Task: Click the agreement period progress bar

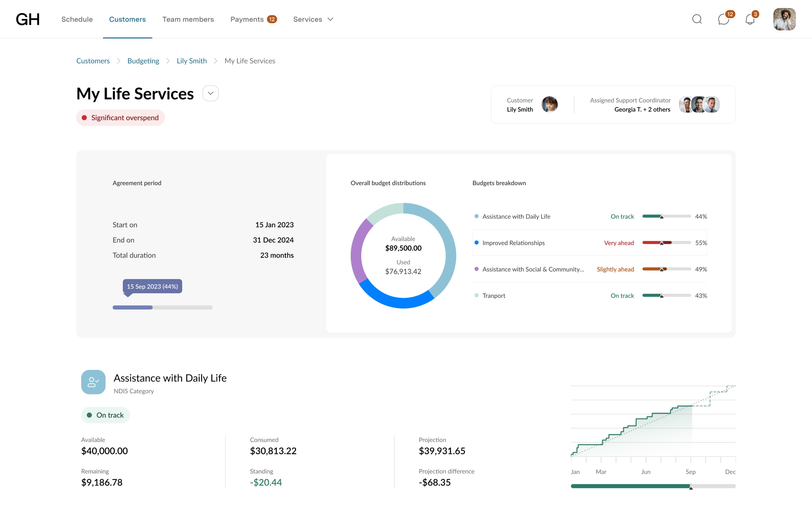Action: 162,307
